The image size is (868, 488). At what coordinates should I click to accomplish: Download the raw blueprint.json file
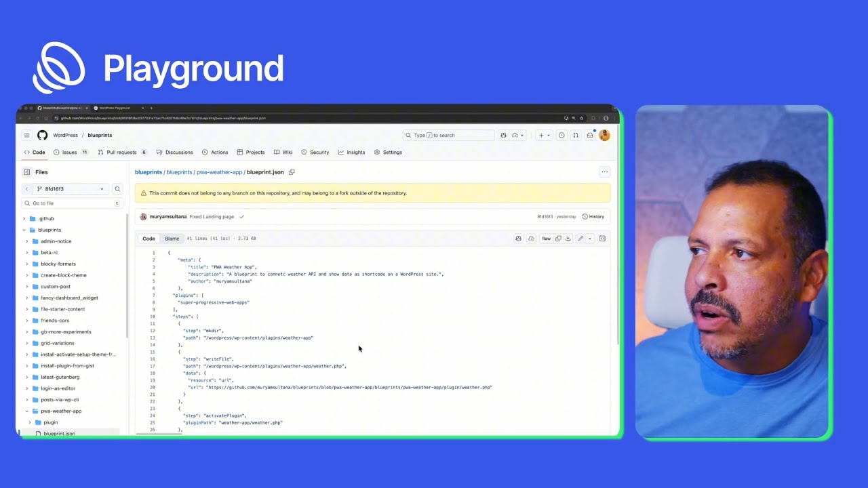pos(568,239)
